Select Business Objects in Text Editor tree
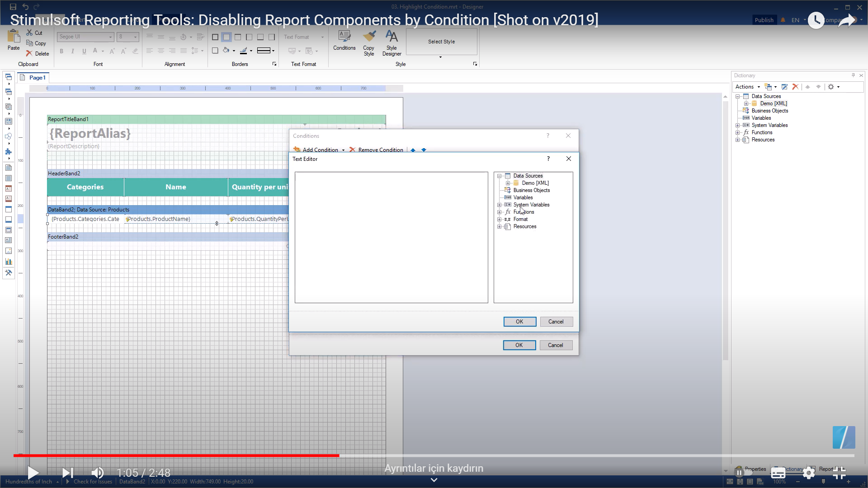The image size is (868, 488). 532,190
